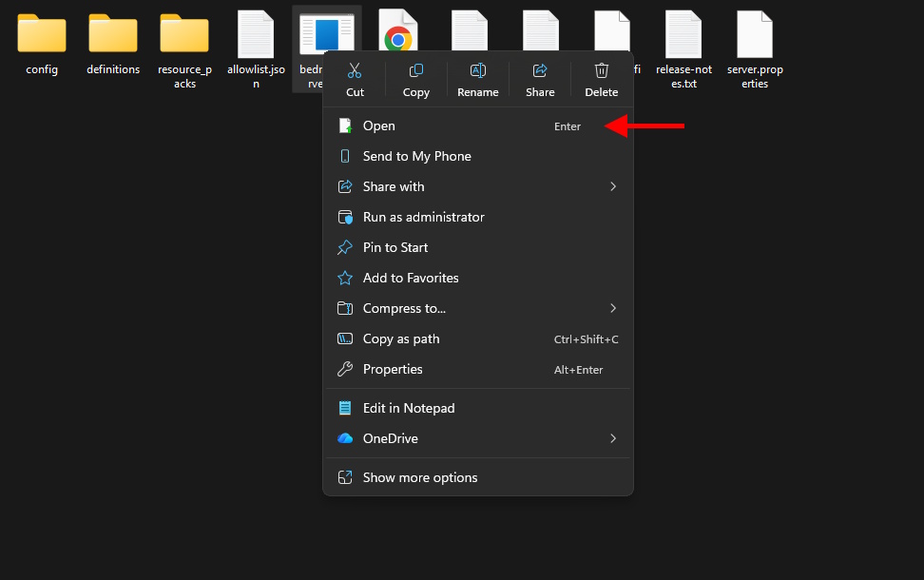Choose Open from the context menu
The width and height of the screenshot is (924, 580).
[x=378, y=126]
